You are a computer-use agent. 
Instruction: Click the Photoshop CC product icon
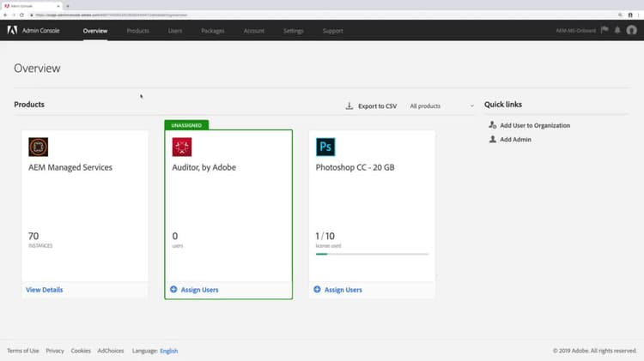click(325, 147)
